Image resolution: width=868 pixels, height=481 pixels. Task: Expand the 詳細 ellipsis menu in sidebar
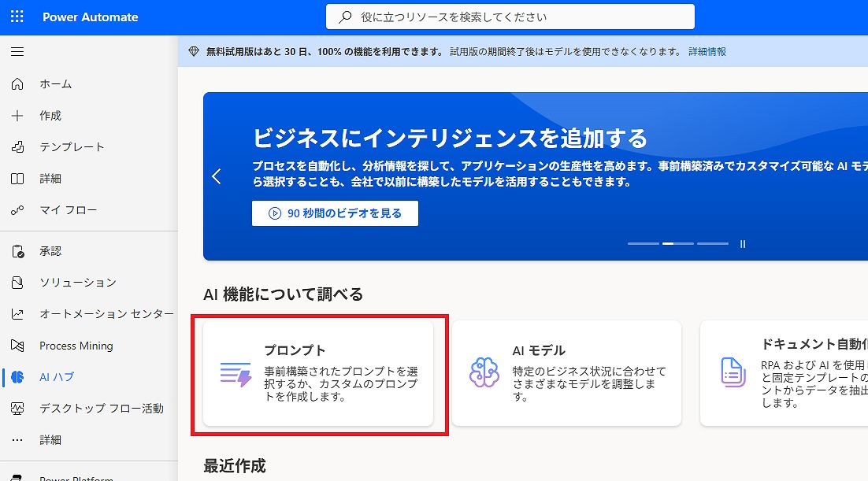[x=17, y=440]
